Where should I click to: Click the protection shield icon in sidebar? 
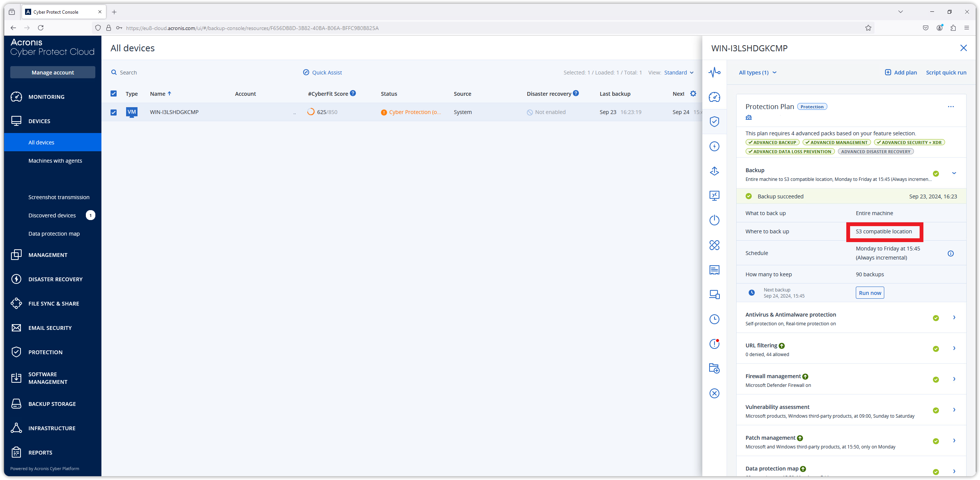(x=715, y=121)
